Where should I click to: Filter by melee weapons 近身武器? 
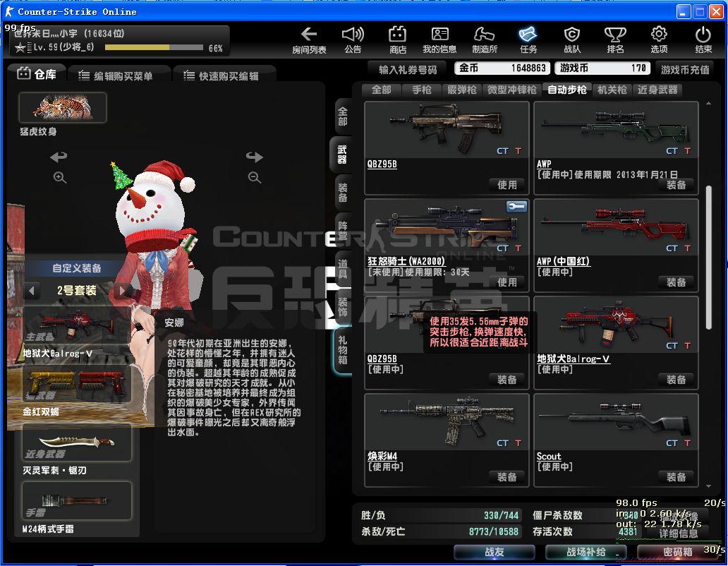coord(657,90)
